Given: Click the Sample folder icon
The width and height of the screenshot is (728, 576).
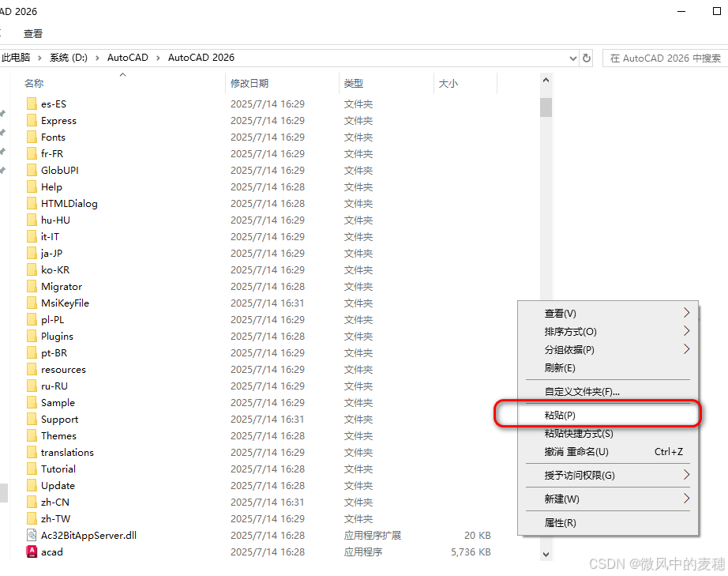Looking at the screenshot, I should (x=32, y=403).
